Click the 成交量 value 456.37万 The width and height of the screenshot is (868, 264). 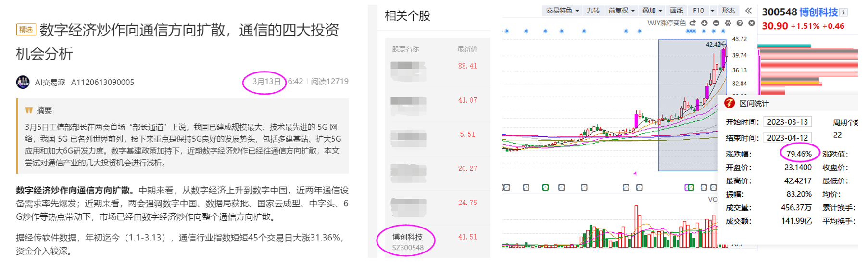[796, 208]
